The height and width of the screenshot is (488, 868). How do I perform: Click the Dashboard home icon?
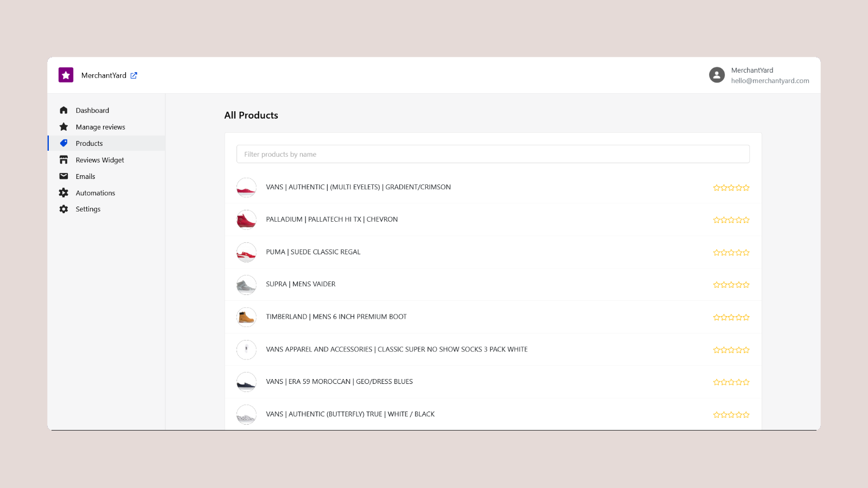tap(63, 110)
